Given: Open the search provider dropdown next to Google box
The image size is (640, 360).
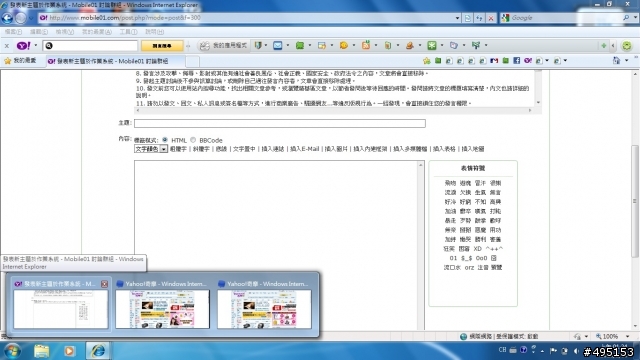Looking at the screenshot, I should pos(636,18).
